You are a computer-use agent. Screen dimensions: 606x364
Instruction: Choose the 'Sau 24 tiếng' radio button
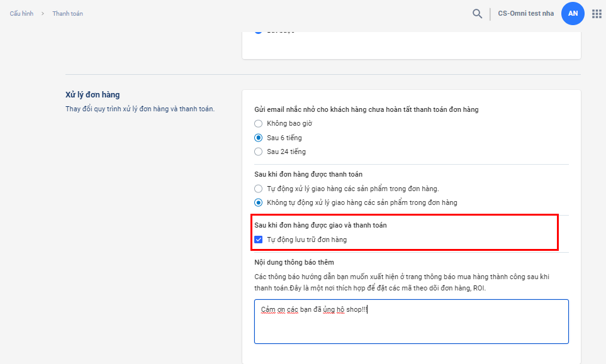(259, 152)
